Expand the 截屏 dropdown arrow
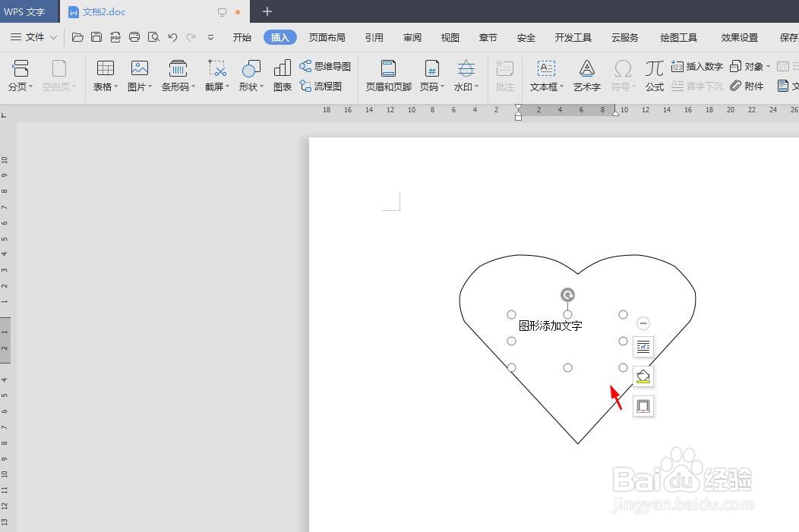Screen dimensions: 799x532 point(227,87)
